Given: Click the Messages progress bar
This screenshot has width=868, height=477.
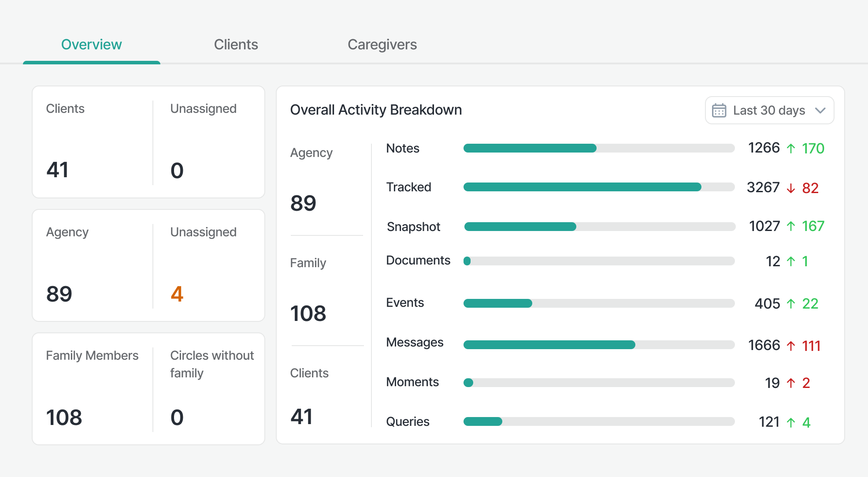Looking at the screenshot, I should 599,345.
